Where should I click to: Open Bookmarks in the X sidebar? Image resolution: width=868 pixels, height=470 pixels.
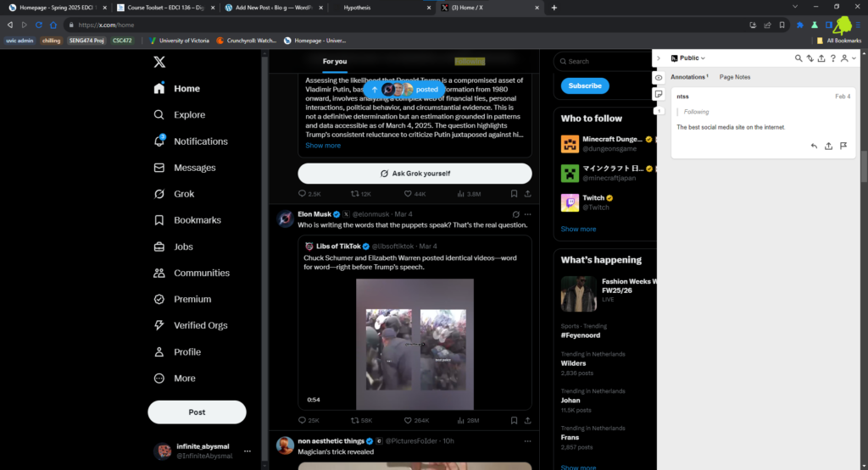coord(186,220)
